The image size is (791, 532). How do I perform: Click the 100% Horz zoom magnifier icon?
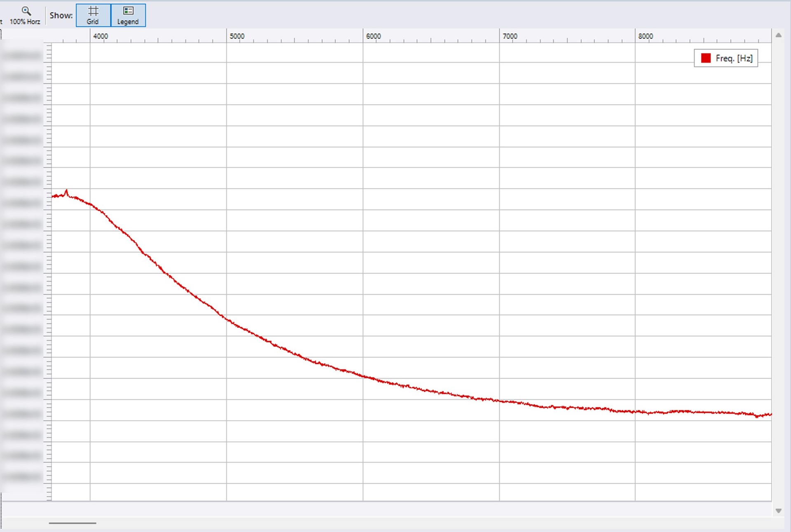click(26, 11)
